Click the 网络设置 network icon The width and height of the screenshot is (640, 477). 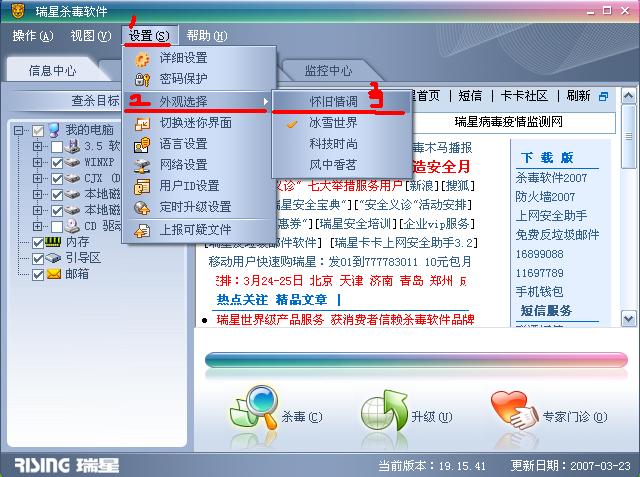(x=142, y=166)
